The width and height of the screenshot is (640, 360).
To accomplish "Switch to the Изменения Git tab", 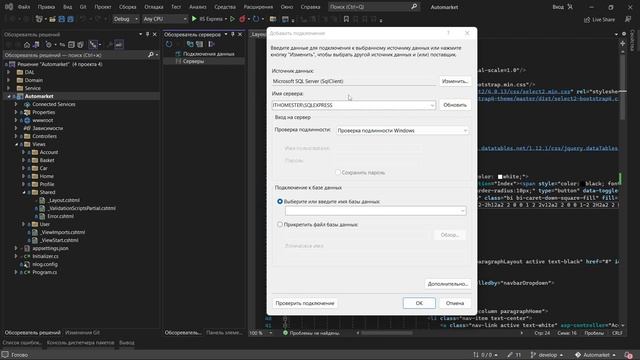I will click(x=82, y=333).
